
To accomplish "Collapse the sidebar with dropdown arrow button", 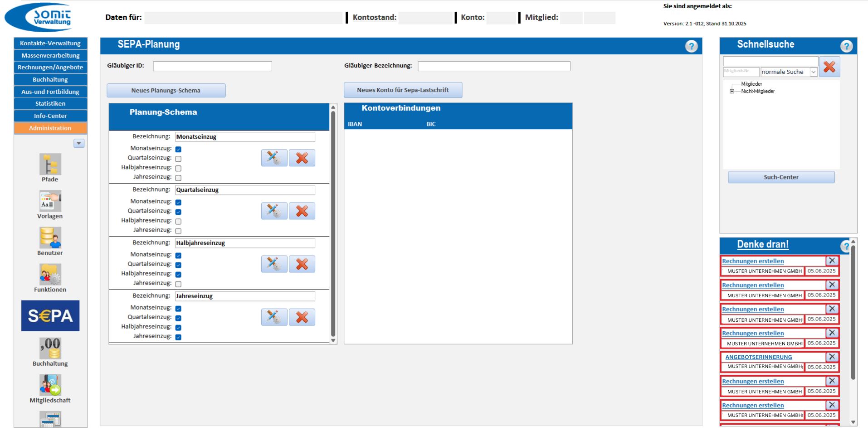I will [x=79, y=143].
